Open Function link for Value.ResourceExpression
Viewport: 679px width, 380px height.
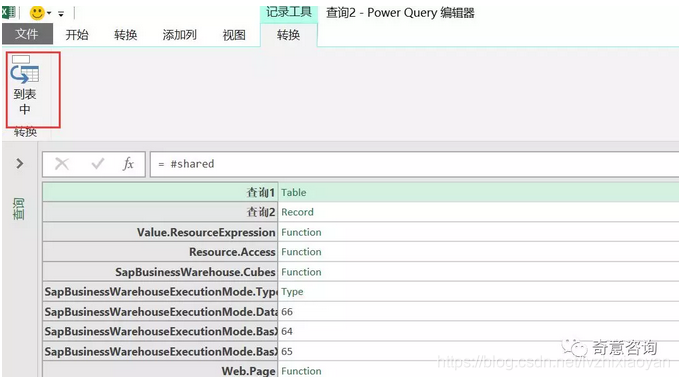pos(301,232)
